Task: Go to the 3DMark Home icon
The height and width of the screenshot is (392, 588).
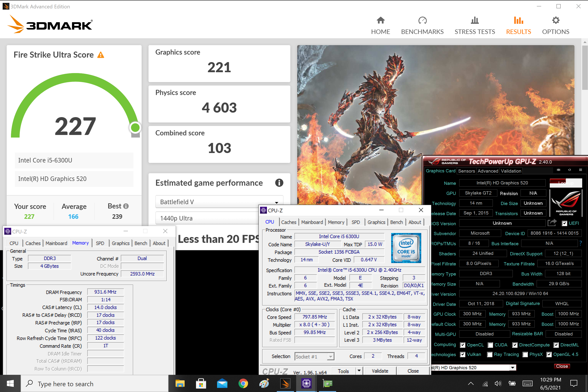Action: pos(380,20)
